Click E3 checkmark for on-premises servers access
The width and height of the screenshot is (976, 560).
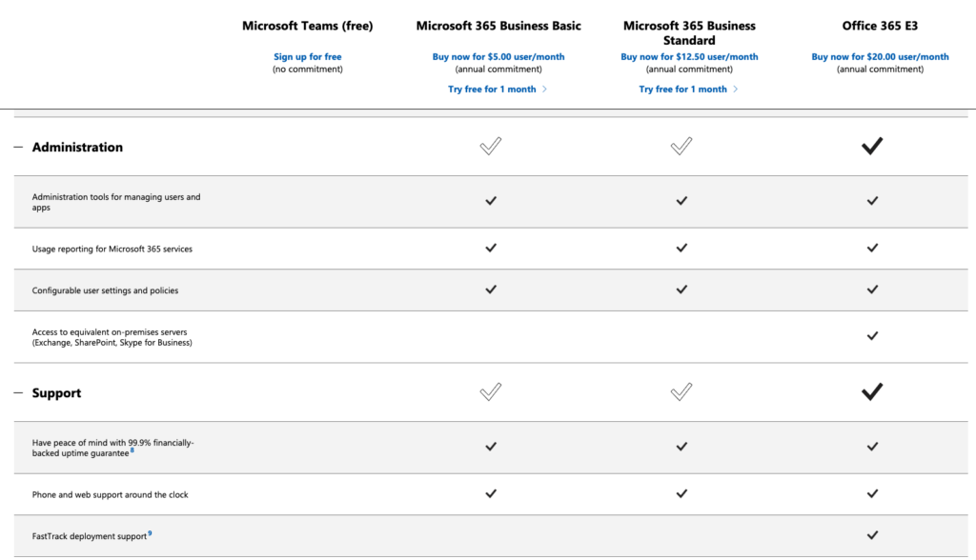(873, 336)
